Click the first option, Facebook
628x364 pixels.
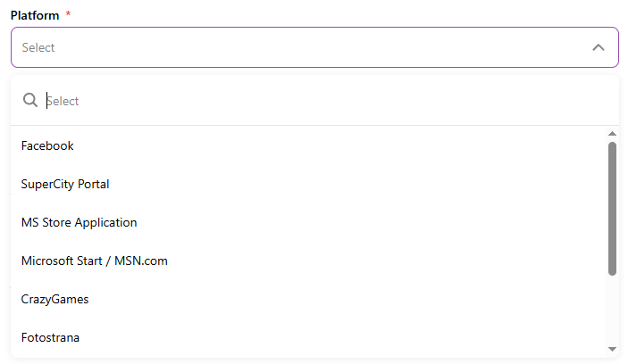(48, 145)
